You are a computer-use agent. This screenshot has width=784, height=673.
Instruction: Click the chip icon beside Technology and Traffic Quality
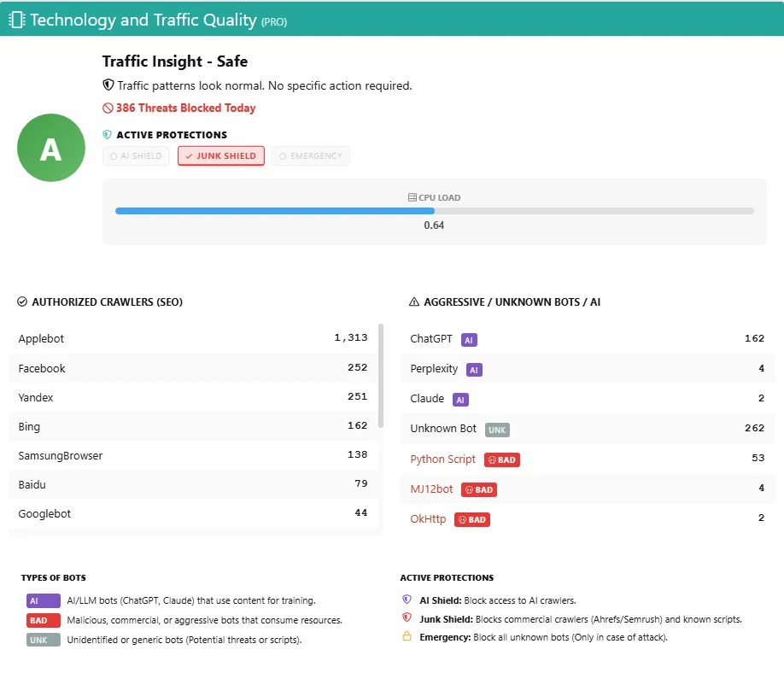click(x=16, y=19)
